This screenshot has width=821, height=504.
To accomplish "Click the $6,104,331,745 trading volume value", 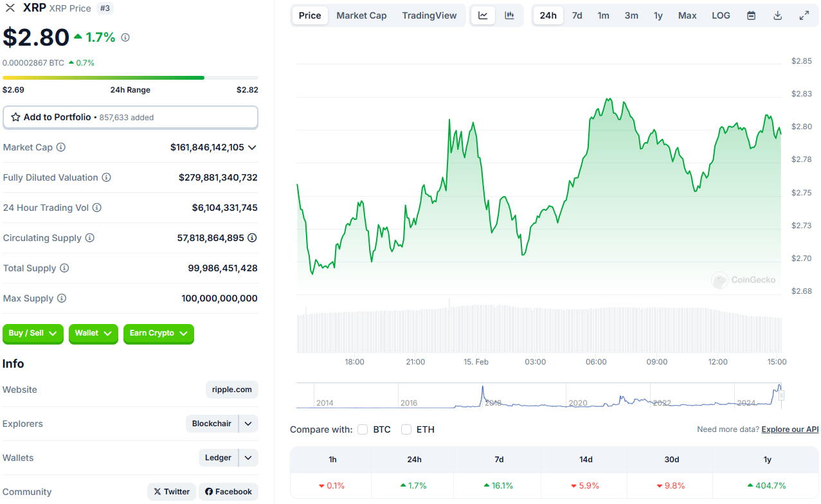I will tap(225, 208).
